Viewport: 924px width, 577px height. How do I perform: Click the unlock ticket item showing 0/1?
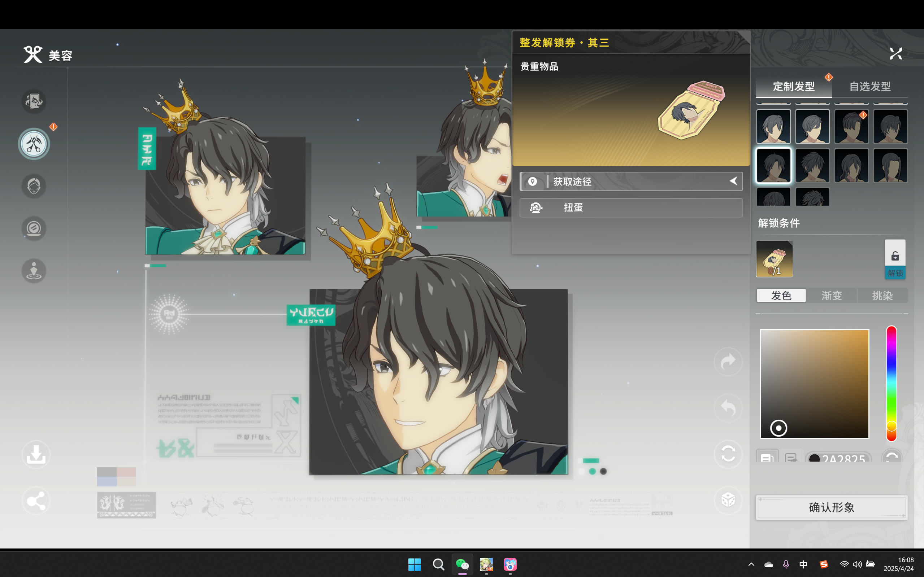[774, 259]
